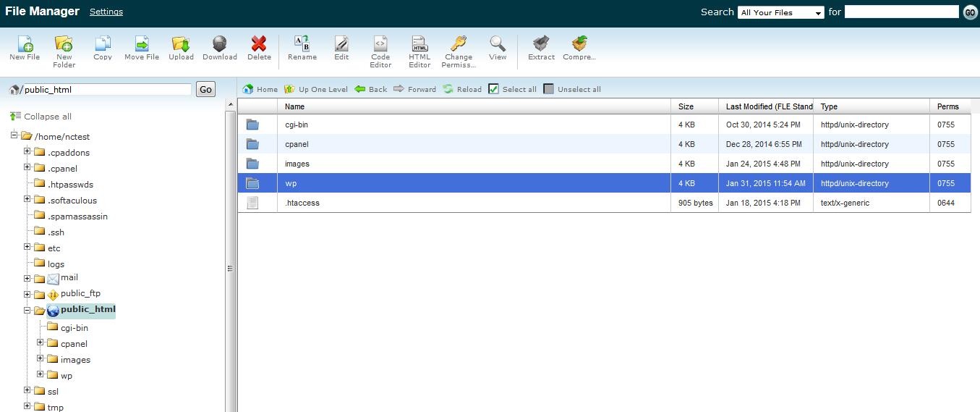
Task: Click the Upload toolbar icon
Action: 181,44
